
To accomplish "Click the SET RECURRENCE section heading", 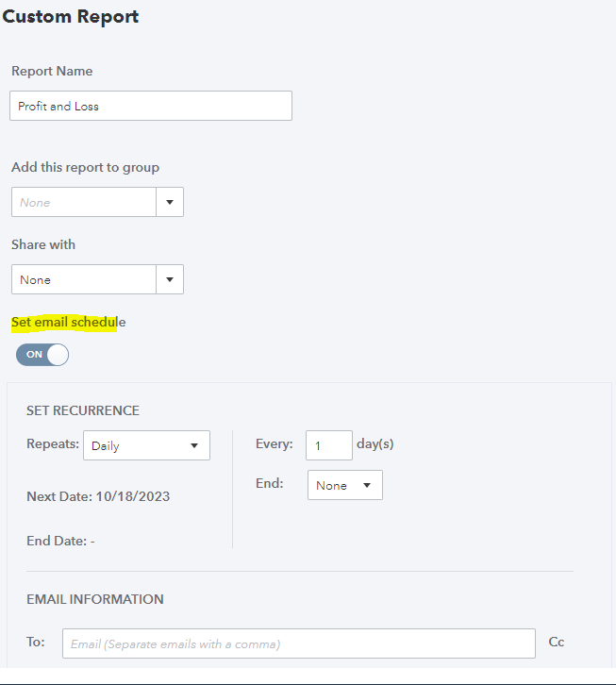I will (x=83, y=411).
